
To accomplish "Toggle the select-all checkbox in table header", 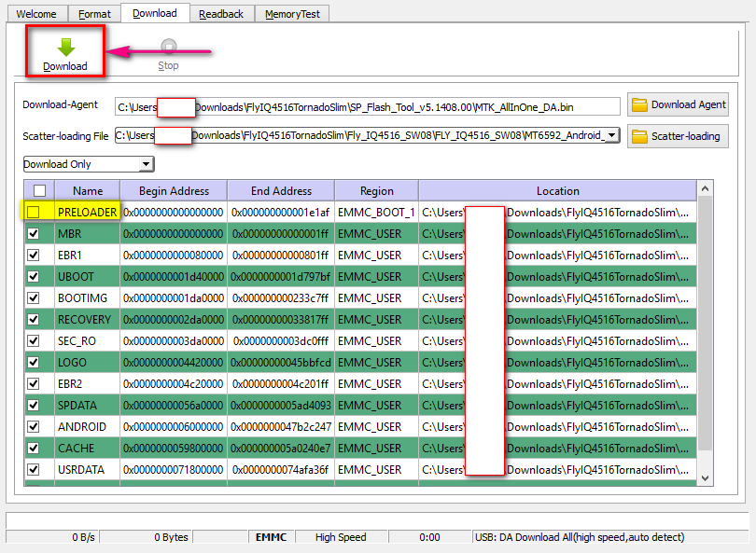I will 39,190.
